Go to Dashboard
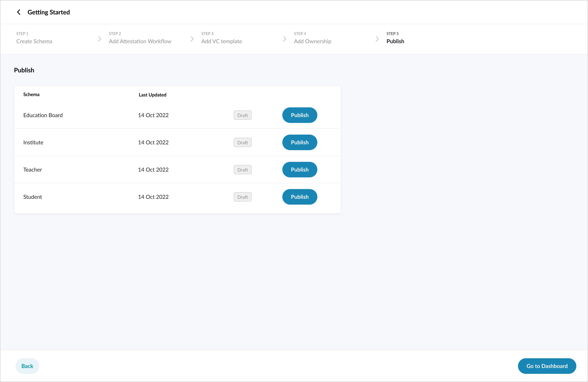Viewport: 588px width, 382px height. pos(547,366)
